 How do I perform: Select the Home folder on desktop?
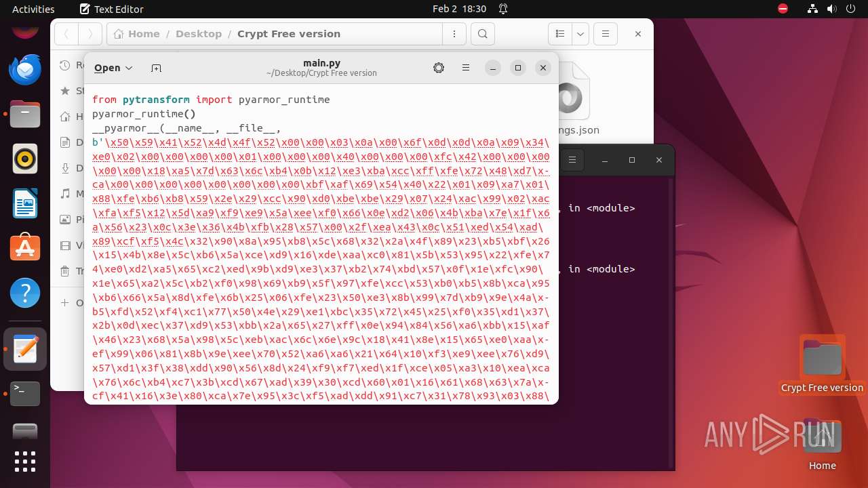point(822,445)
